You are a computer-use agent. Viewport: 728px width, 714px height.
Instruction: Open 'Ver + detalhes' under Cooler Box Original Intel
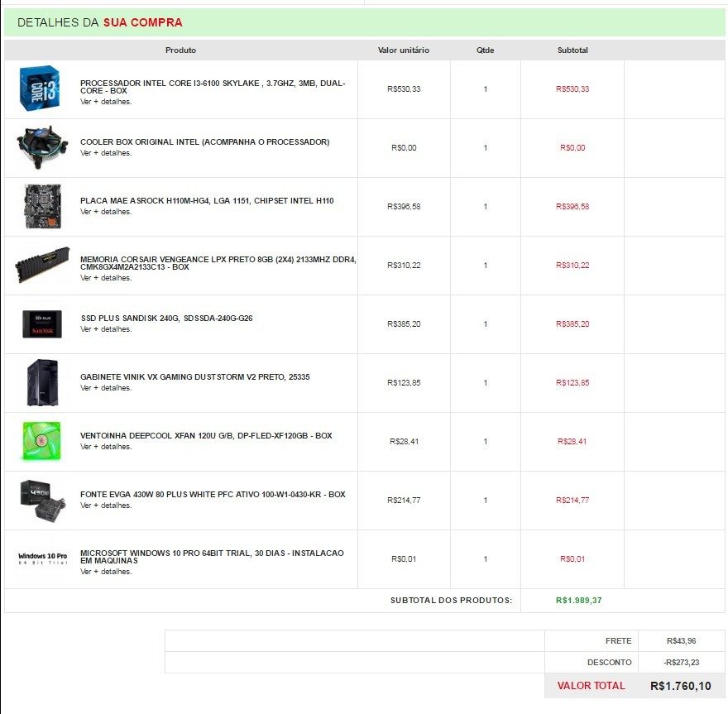106,153
